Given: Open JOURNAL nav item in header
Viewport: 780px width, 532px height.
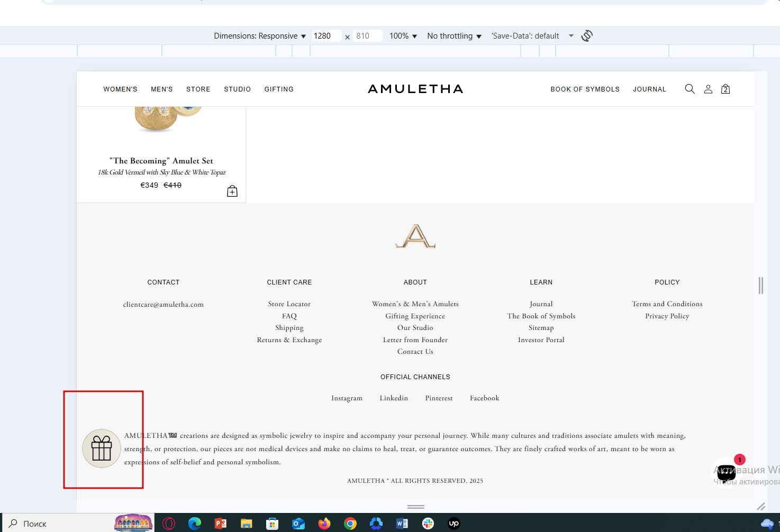Looking at the screenshot, I should tap(649, 89).
